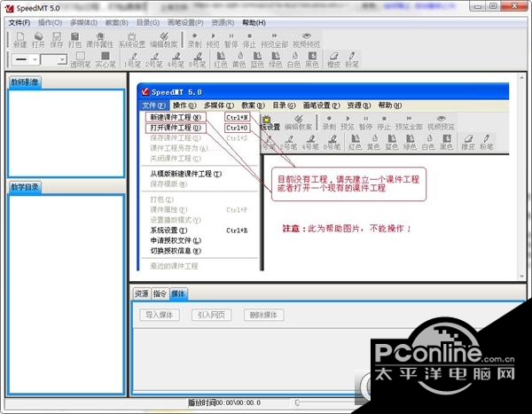Screen dimensions: 532x414
Task: Select the 透明笔 transparent pen tool
Action: (81, 59)
